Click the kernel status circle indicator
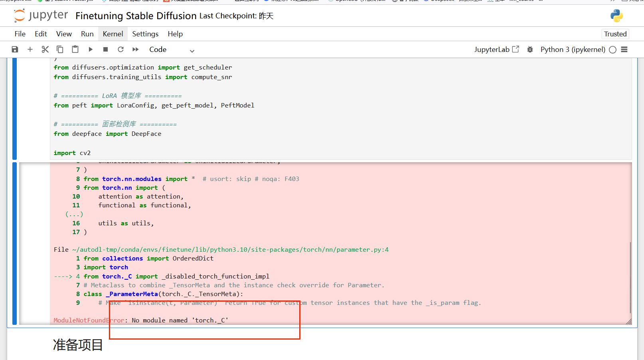644x360 pixels. pos(613,50)
